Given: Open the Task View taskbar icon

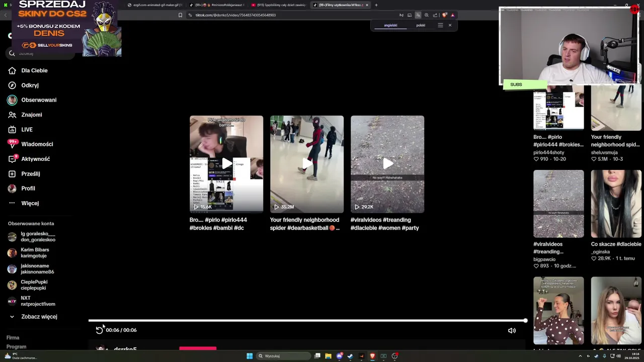Looking at the screenshot, I should (x=317, y=356).
